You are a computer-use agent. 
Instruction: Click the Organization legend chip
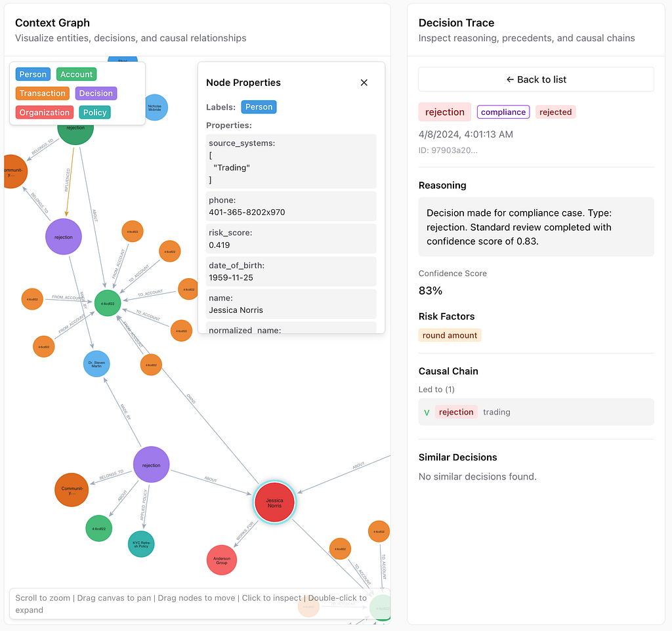point(44,112)
